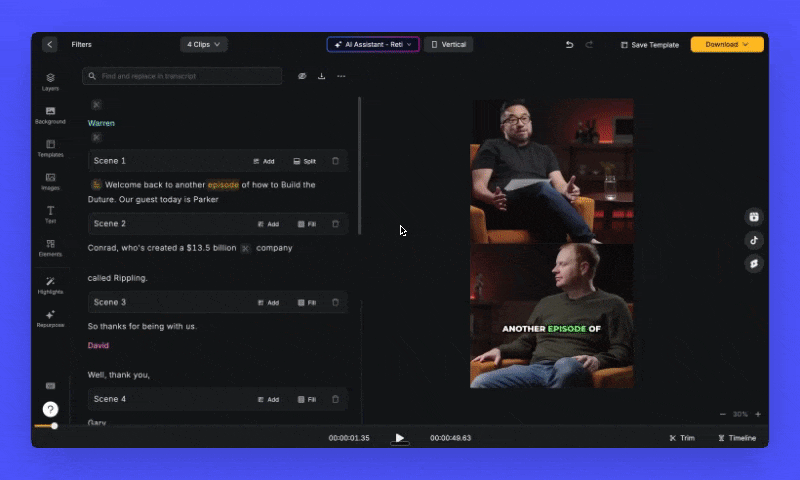Open the Elements panel

tap(50, 247)
